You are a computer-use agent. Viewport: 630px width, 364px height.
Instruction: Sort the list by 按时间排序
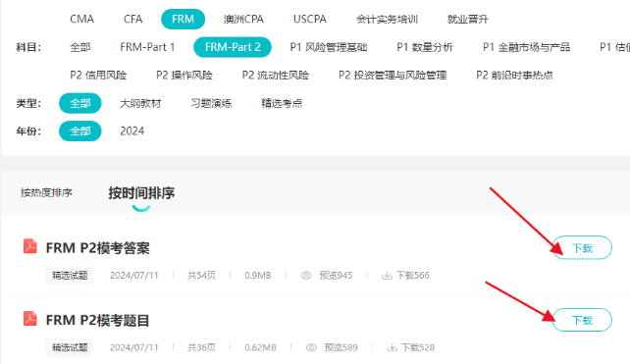point(141,193)
